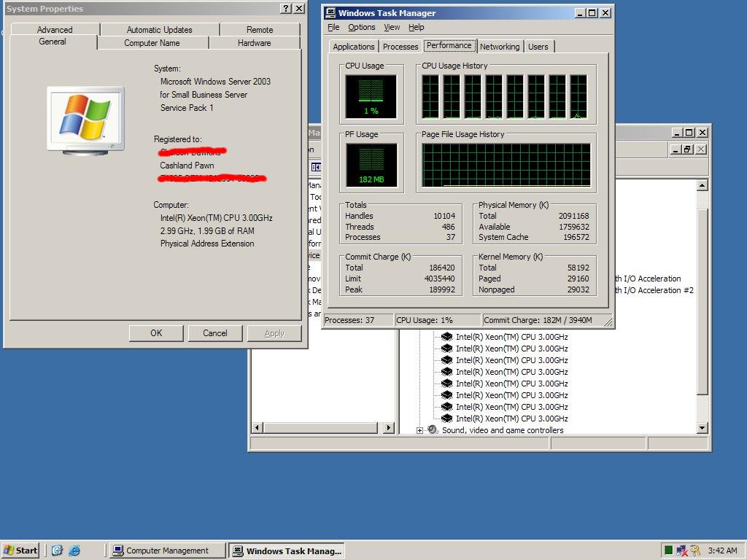Click 'Microsoft Windows Server 2003' text
747x560 pixels.
(x=215, y=82)
